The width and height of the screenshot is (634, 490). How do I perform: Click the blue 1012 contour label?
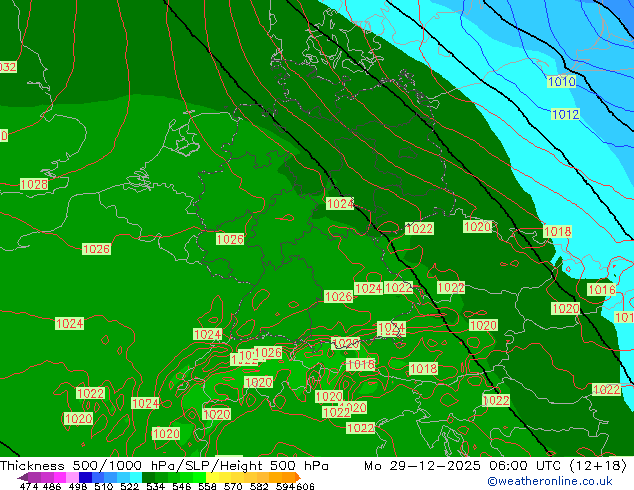(566, 114)
